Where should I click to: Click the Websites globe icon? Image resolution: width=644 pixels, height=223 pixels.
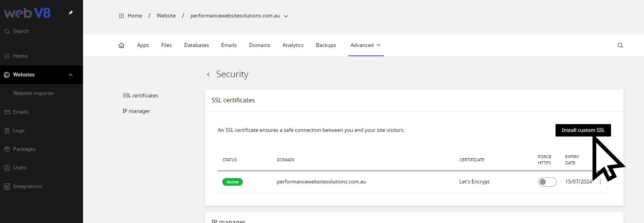(7, 75)
